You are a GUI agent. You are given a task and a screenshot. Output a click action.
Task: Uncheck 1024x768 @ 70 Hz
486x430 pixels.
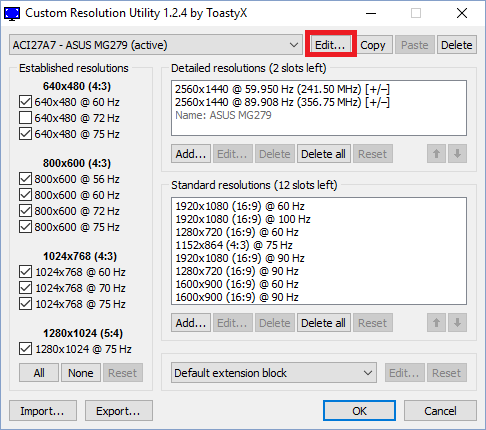pyautogui.click(x=26, y=288)
